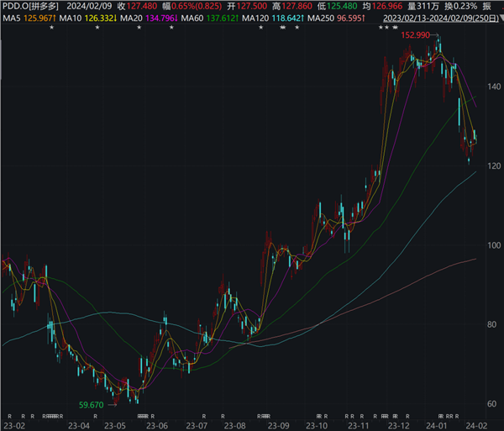This screenshot has height=431, width=504.
Task: Click the 23-02 time axis label
Action: coord(14,426)
